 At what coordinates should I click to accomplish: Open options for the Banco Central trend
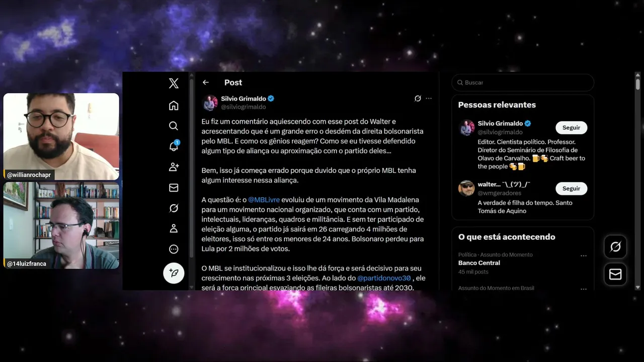[x=584, y=256]
